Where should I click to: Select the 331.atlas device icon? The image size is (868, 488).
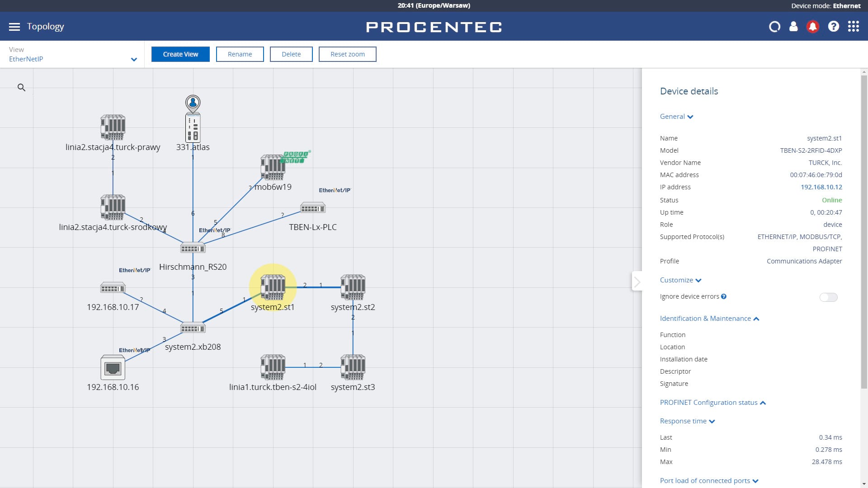pos(193,128)
